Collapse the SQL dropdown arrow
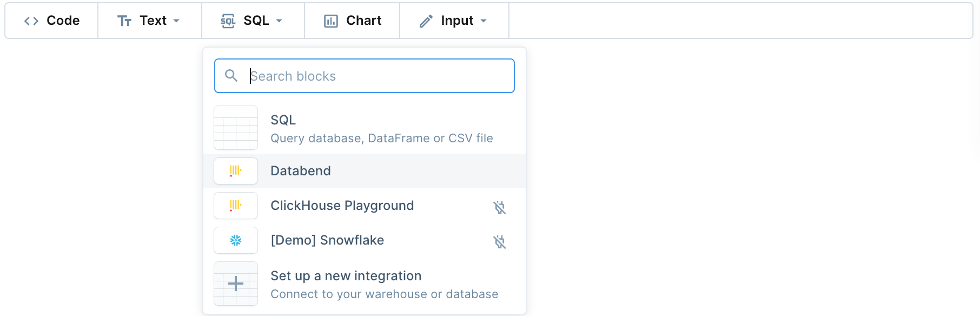Viewport: 980px width, 316px height. (279, 21)
